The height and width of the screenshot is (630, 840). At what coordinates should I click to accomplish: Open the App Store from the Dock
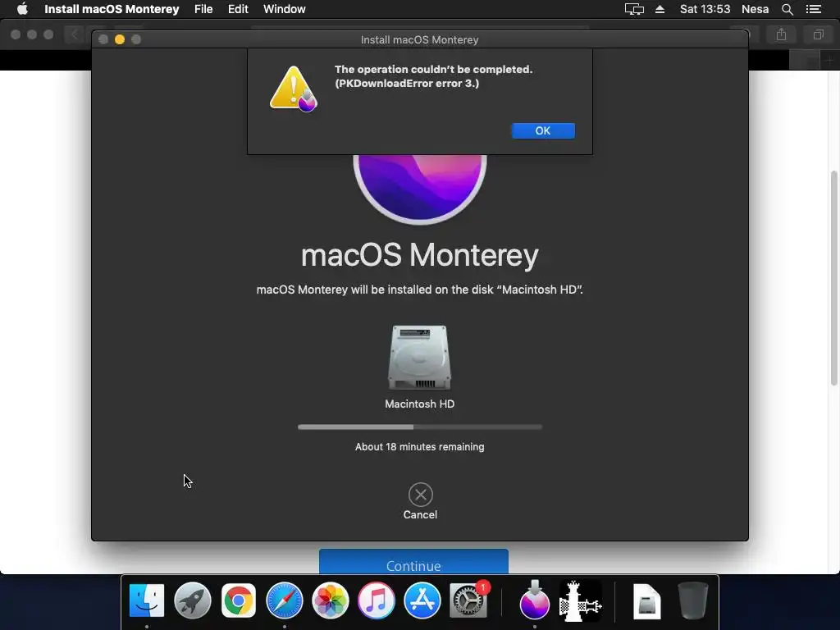coord(422,600)
